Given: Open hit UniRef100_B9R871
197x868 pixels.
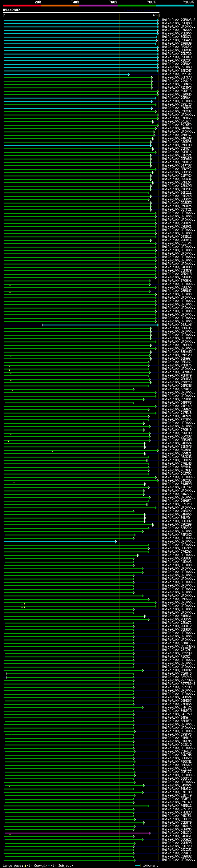Looking at the screenshot, I should [x=177, y=37].
